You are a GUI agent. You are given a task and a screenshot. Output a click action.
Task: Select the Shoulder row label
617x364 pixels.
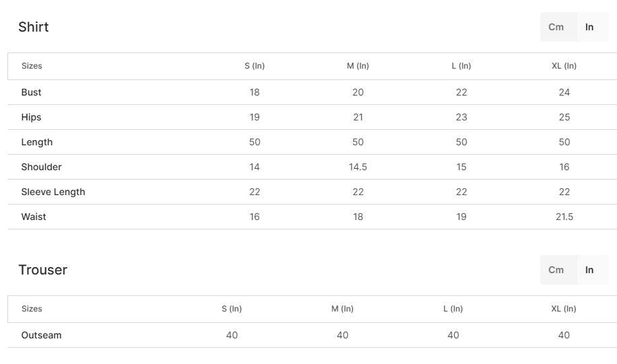pos(41,167)
